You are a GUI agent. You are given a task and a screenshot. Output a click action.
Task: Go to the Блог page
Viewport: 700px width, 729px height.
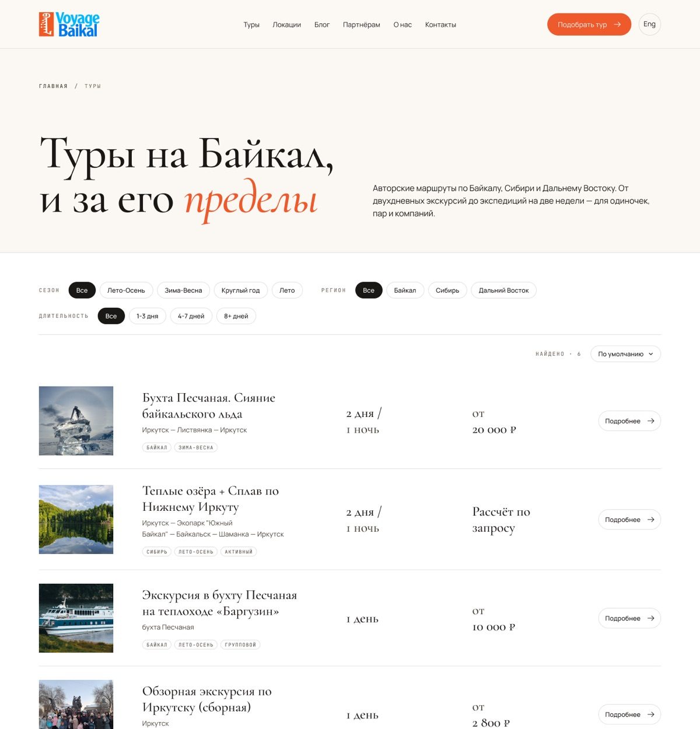(x=322, y=24)
